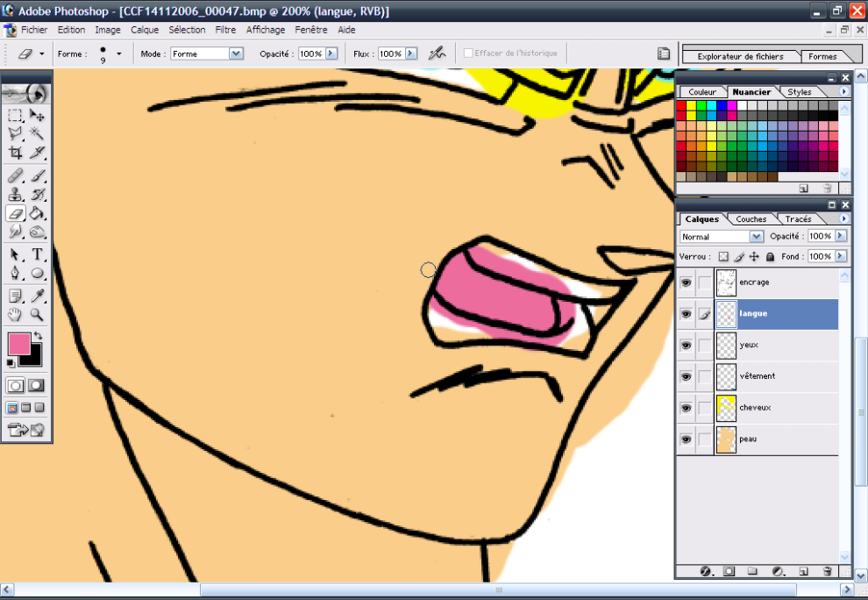Viewport: 868px width, 600px height.
Task: Switch to the Couches tab
Action: [751, 219]
